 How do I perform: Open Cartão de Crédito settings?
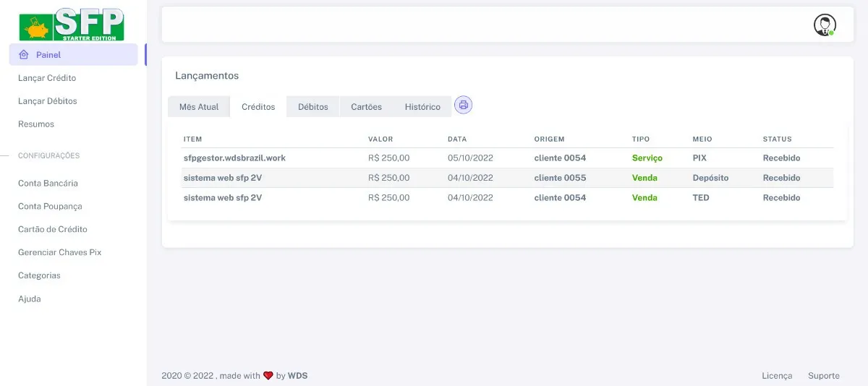(x=53, y=229)
